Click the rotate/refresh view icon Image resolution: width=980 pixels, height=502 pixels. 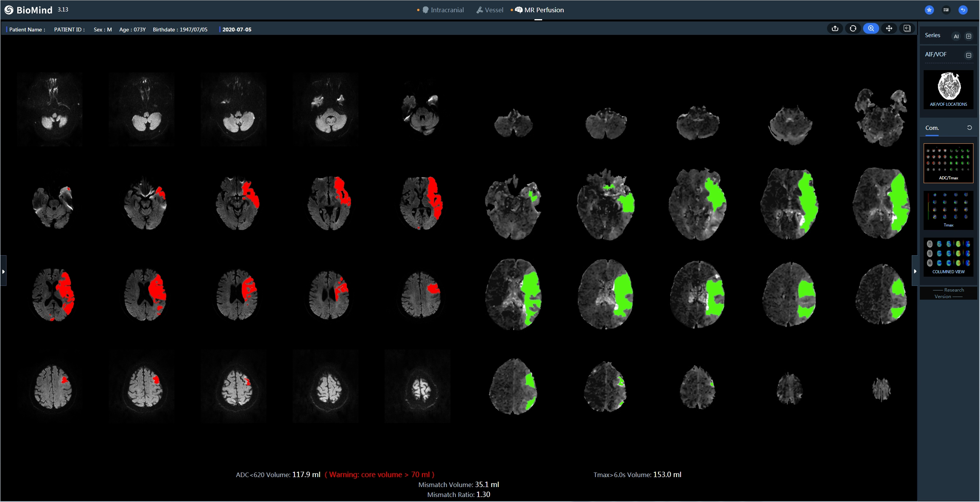[x=853, y=29]
